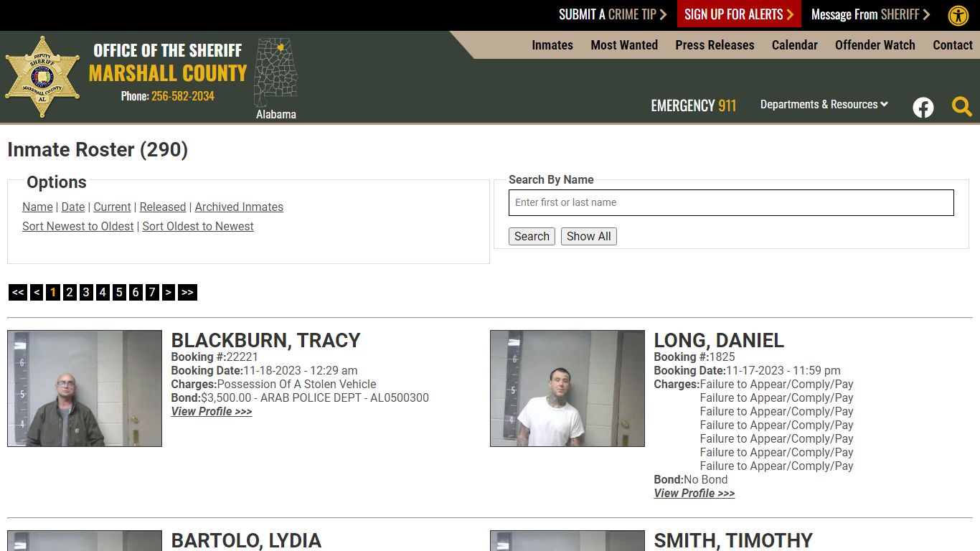This screenshot has height=551, width=980.
Task: Open Daniel Long's mugshot photo
Action: [x=567, y=388]
